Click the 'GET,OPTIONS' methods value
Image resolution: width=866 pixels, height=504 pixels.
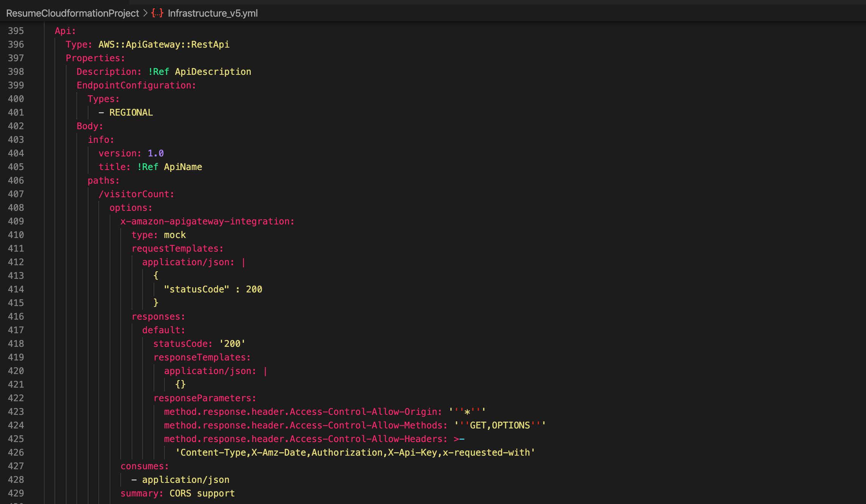tap(500, 425)
